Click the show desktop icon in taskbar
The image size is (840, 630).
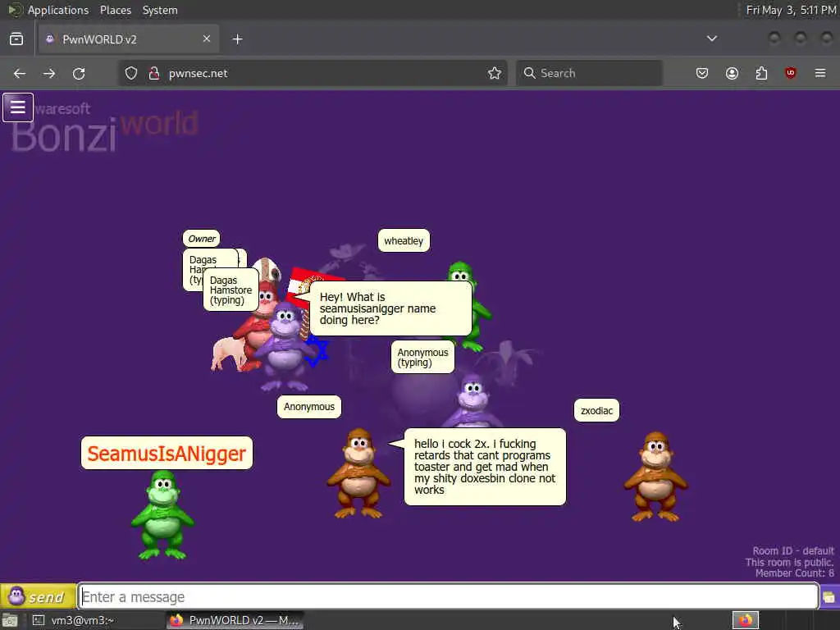(10, 620)
